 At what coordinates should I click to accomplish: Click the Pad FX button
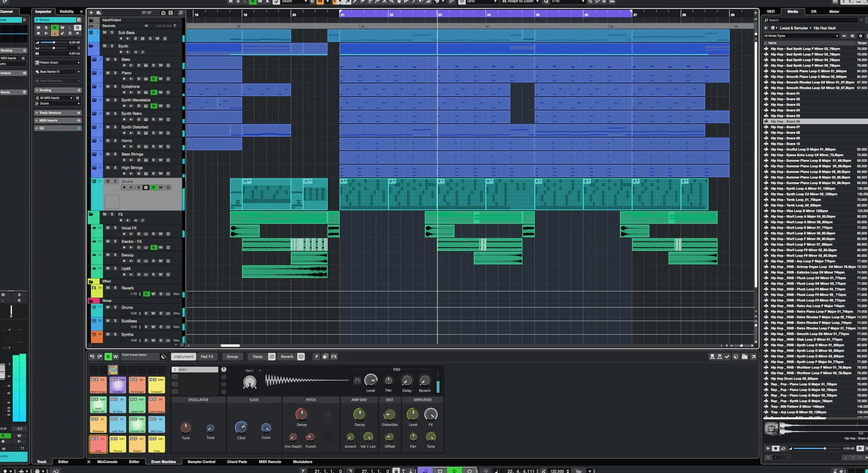pyautogui.click(x=207, y=356)
